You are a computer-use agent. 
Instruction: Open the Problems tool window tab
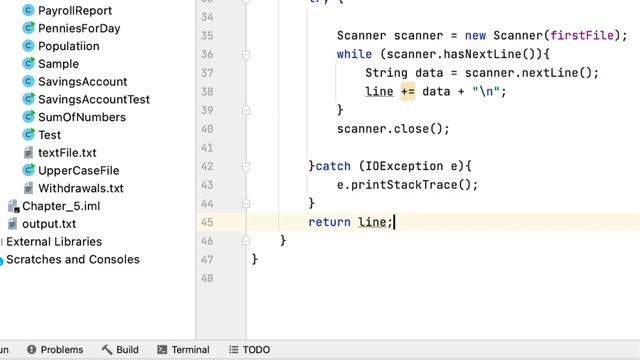[55, 349]
